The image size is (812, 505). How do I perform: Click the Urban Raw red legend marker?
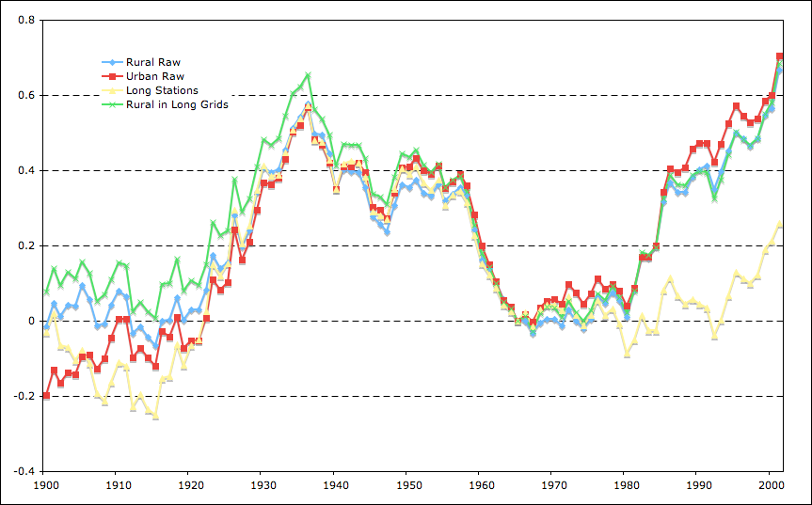tap(112, 75)
